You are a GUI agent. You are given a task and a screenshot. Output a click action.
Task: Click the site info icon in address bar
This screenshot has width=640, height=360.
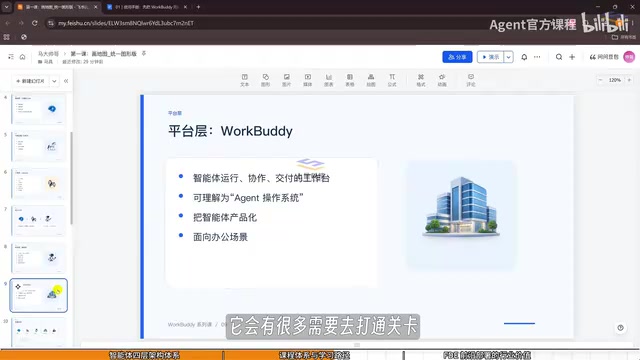pyautogui.click(x=51, y=23)
